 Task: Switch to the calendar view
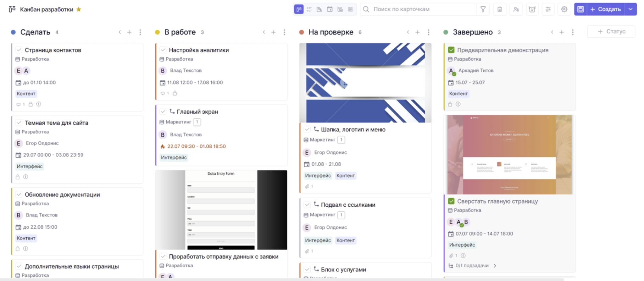(x=330, y=9)
